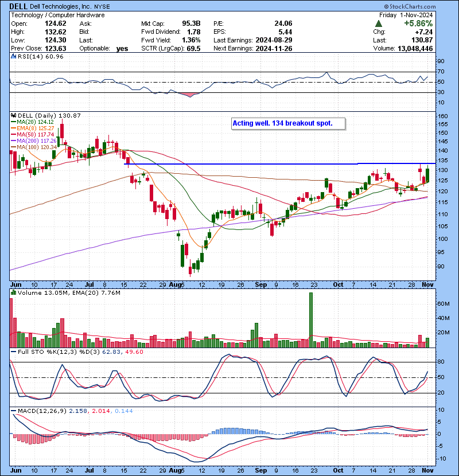Click the 'DELL (Daily) 130.87' chart label
Screen dimensions: 459x476
49,115
